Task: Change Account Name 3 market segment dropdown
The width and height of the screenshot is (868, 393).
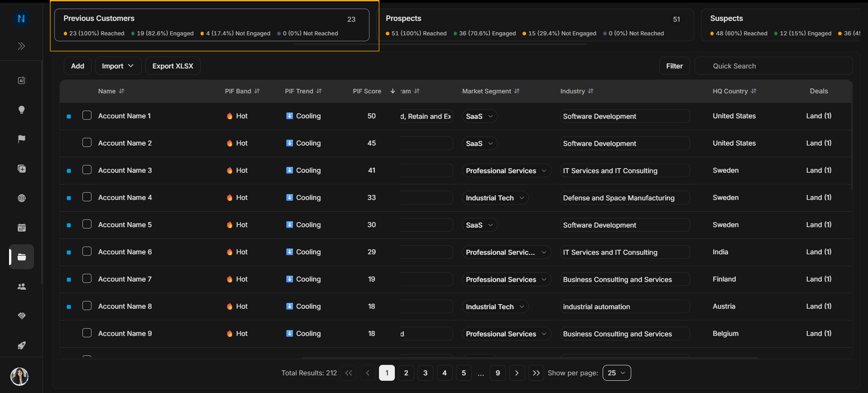Action: [506, 171]
